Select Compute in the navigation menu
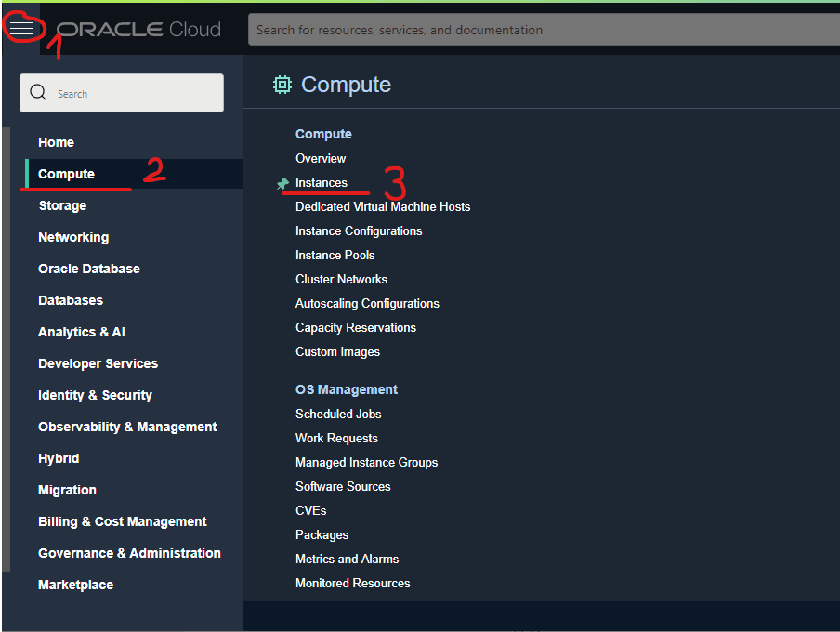 tap(66, 174)
